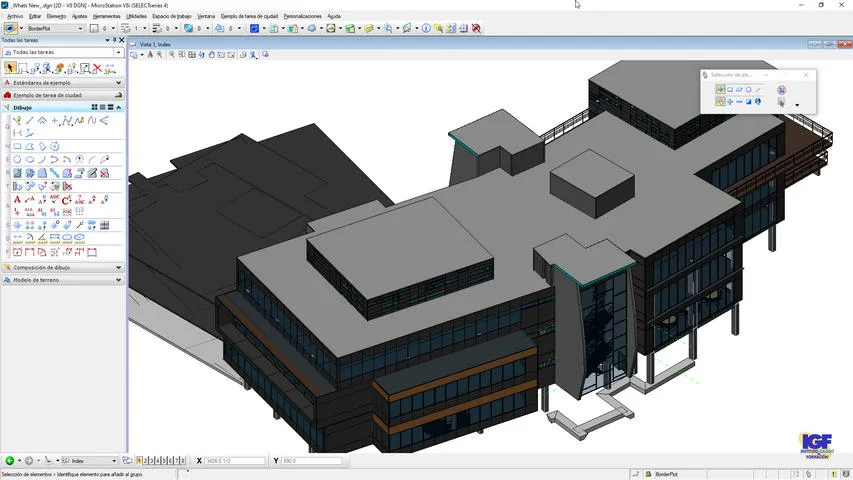853x480 pixels.
Task: Open the Herramientas menu
Action: pyautogui.click(x=107, y=16)
